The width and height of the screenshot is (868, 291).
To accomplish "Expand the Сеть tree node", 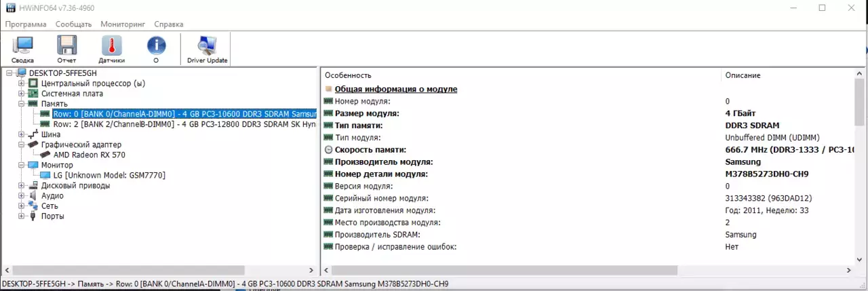I will (x=21, y=206).
